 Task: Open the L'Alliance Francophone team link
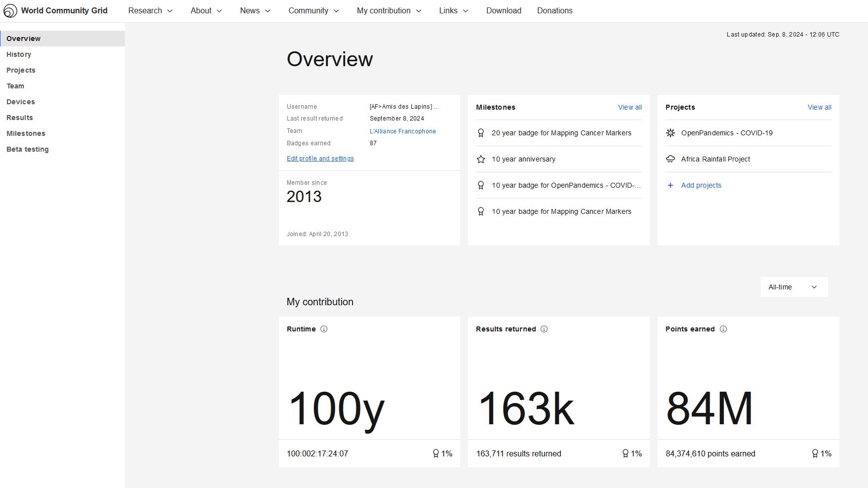403,131
